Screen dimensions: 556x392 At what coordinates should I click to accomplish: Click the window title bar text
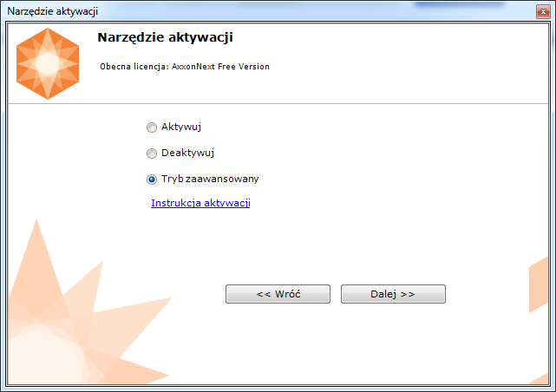point(53,11)
